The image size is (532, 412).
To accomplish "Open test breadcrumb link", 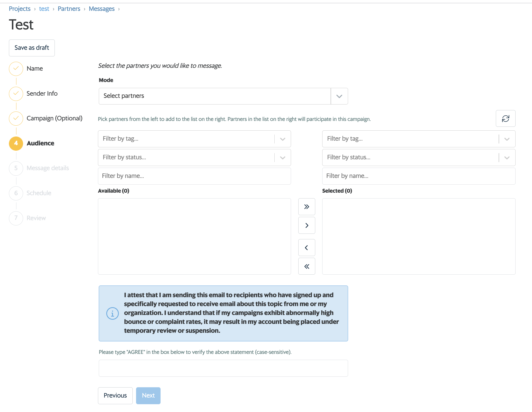I will [44, 9].
